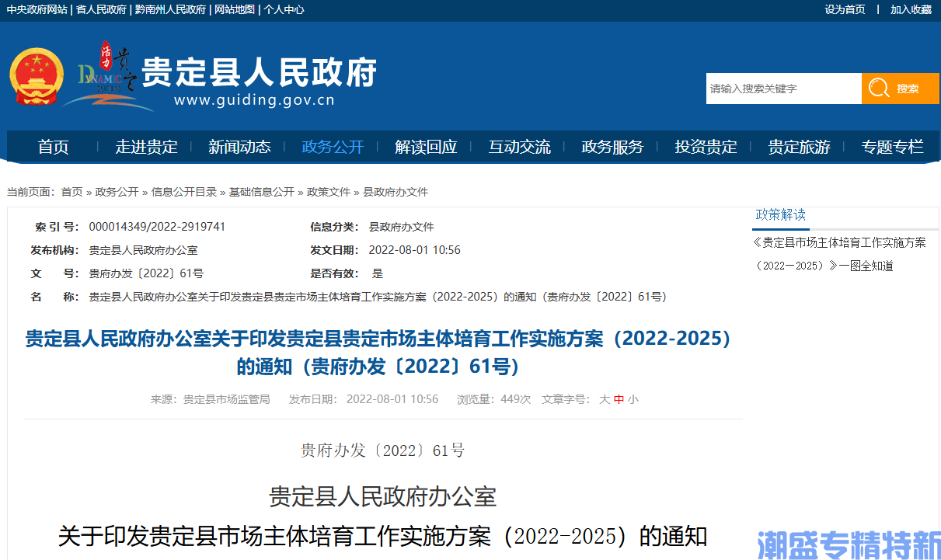
Task: Click the body heading 贵定县人民政府办公室
Action: click(383, 496)
